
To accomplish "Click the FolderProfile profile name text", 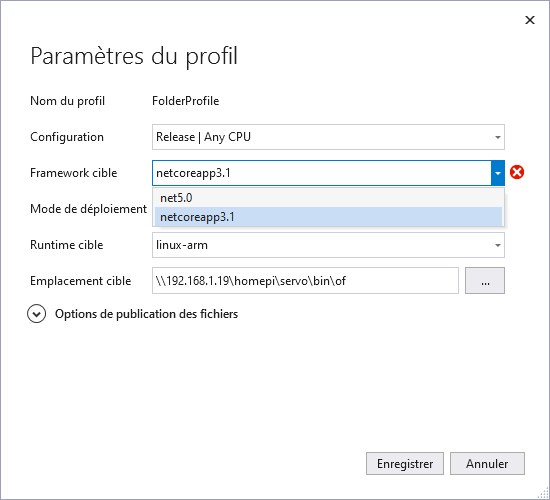I will point(186,101).
